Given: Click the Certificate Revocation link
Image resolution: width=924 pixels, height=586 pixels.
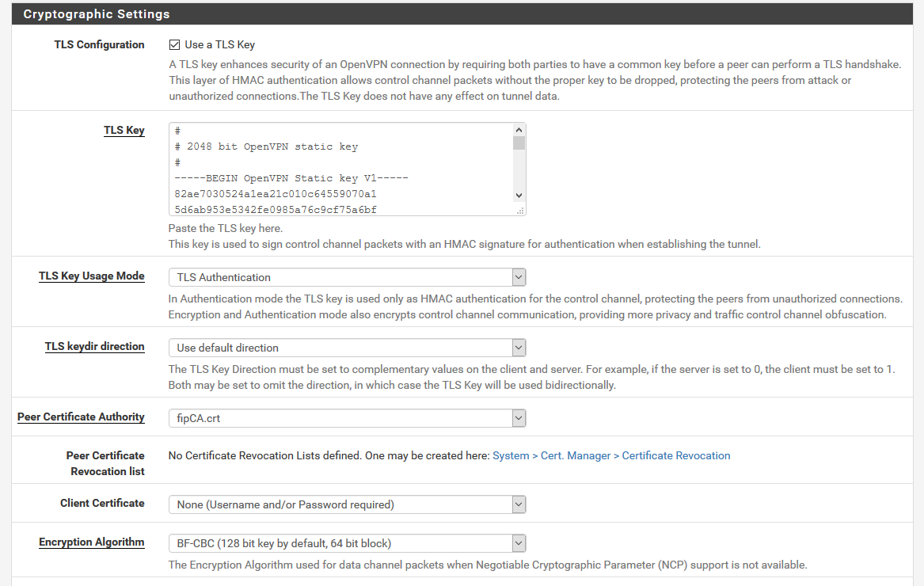Looking at the screenshot, I should pos(676,455).
